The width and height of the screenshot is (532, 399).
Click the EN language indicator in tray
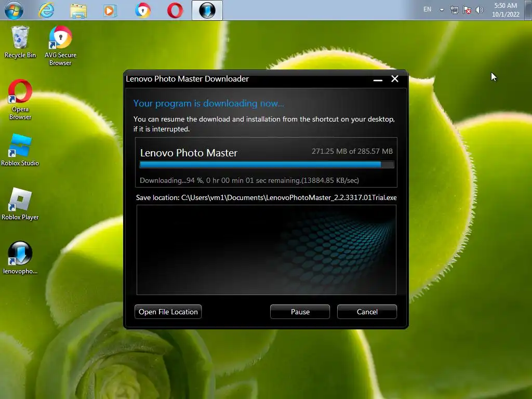(x=427, y=9)
